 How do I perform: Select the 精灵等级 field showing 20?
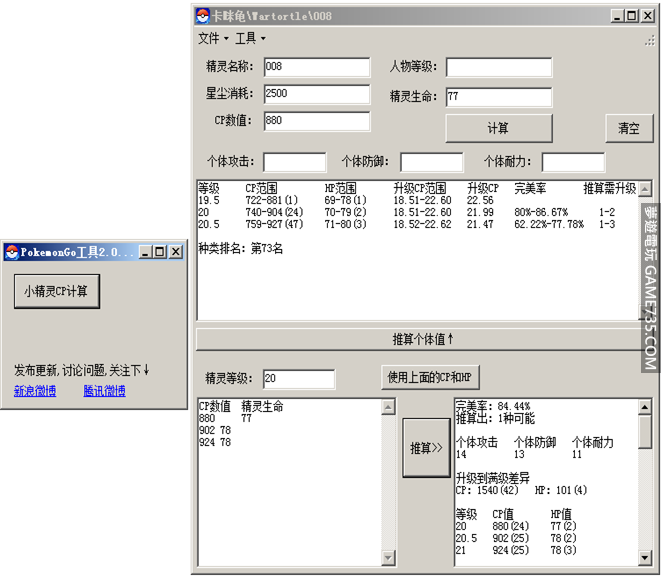pyautogui.click(x=298, y=379)
